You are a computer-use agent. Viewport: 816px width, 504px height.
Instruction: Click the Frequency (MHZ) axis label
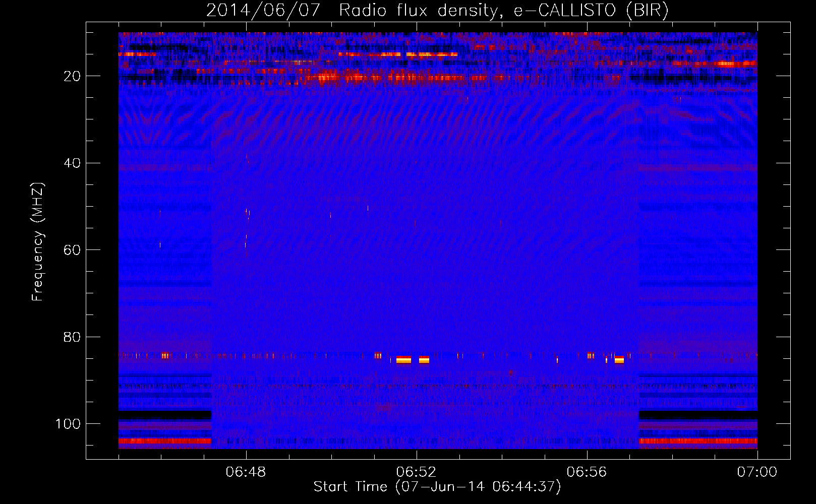click(38, 242)
